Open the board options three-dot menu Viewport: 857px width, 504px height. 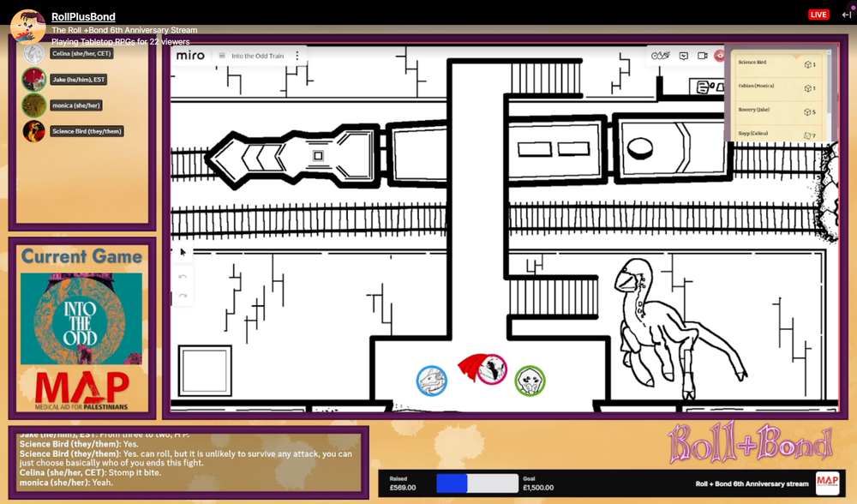pos(297,56)
